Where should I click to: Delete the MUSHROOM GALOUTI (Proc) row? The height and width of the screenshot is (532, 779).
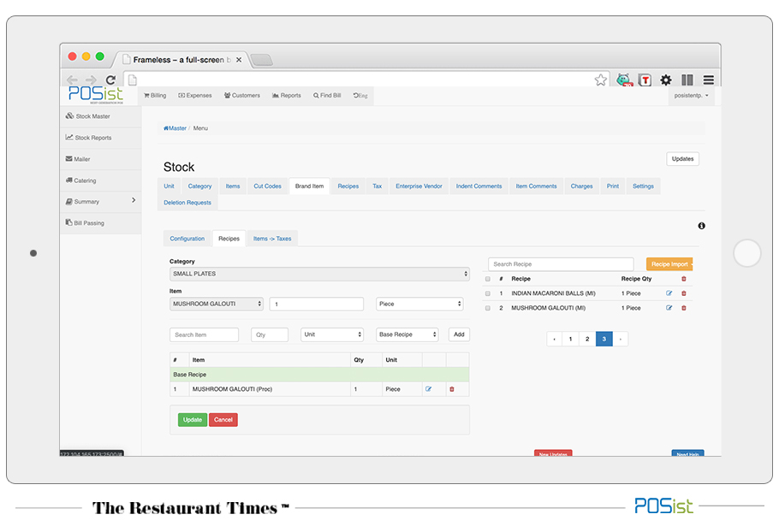click(x=452, y=389)
